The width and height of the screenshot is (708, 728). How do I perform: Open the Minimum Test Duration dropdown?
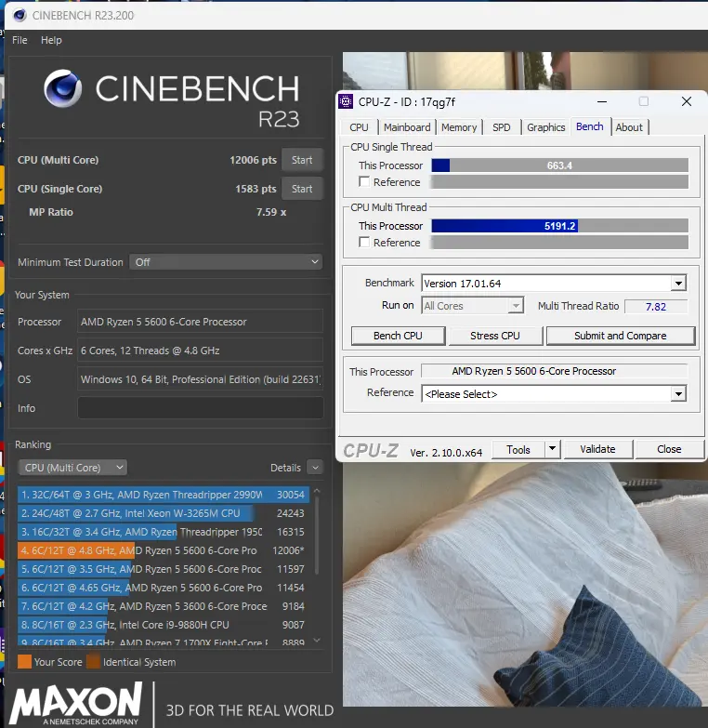coord(226,262)
